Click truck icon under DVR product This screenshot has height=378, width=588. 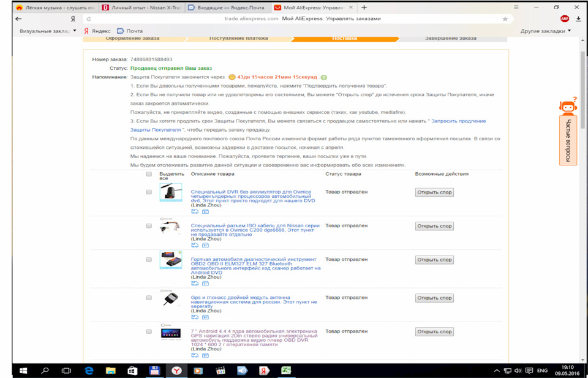pos(195,211)
